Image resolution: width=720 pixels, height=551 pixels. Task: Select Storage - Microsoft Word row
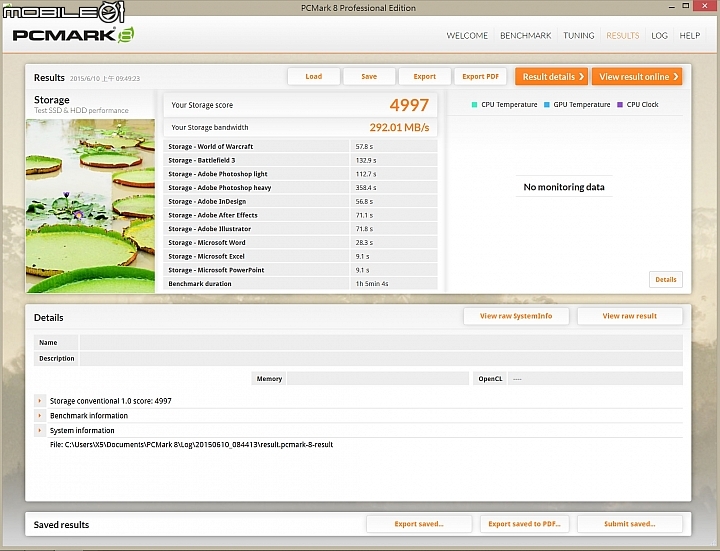tap(301, 242)
